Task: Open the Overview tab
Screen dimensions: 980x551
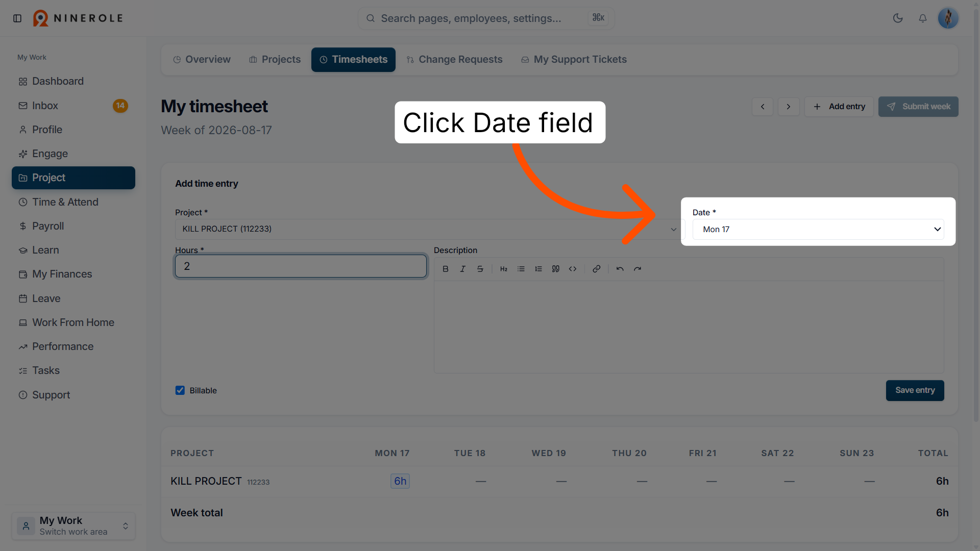Action: pyautogui.click(x=202, y=60)
